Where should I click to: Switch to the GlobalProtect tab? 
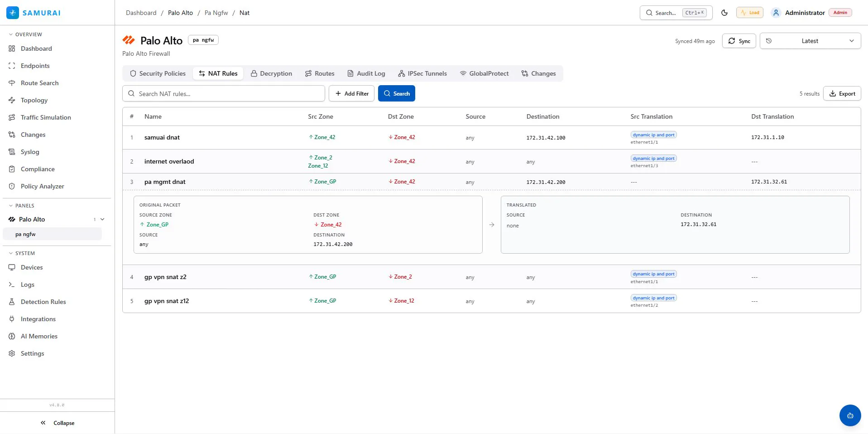484,73
